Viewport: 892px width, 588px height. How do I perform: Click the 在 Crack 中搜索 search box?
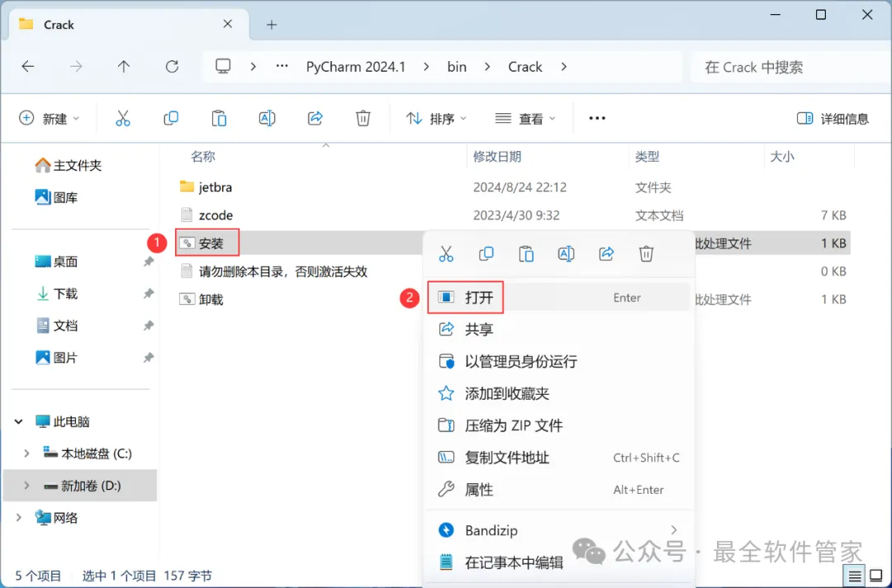(x=790, y=67)
